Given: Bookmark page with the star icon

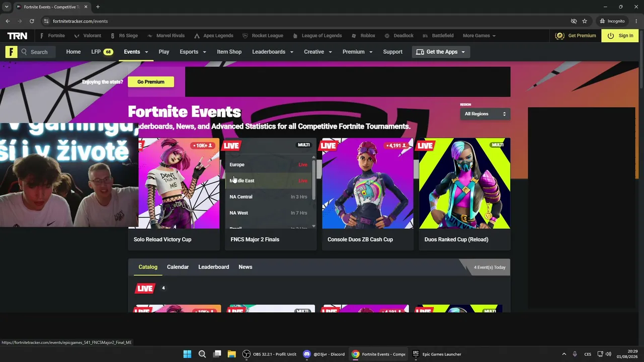Looking at the screenshot, I should coord(585,21).
